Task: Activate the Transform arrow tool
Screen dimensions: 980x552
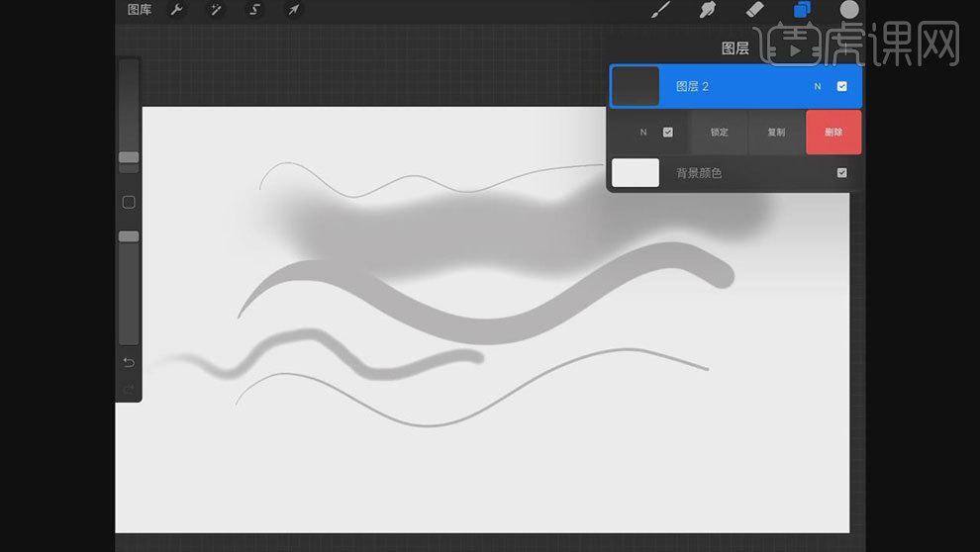Action: [292, 9]
